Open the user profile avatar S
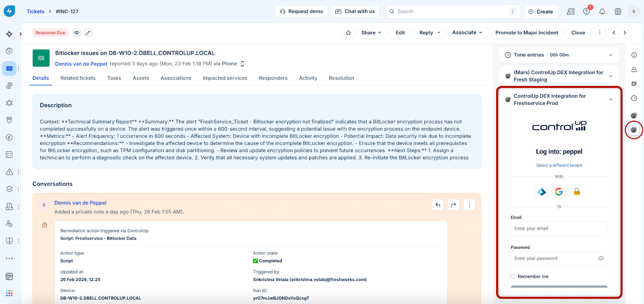644x304 pixels. [x=634, y=12]
